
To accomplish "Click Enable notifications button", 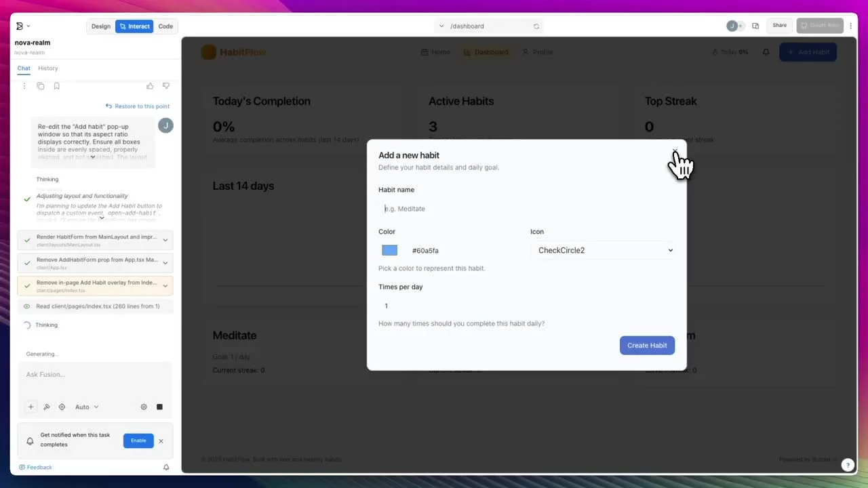I will tap(138, 441).
